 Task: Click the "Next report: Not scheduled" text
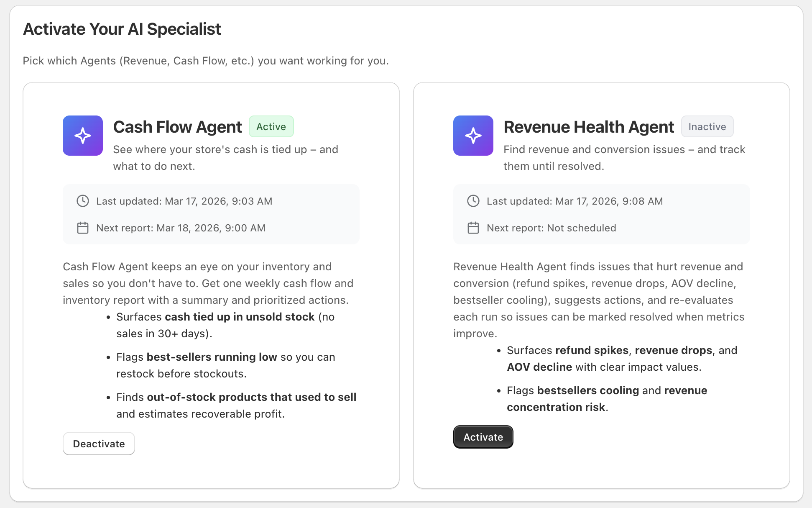(552, 228)
